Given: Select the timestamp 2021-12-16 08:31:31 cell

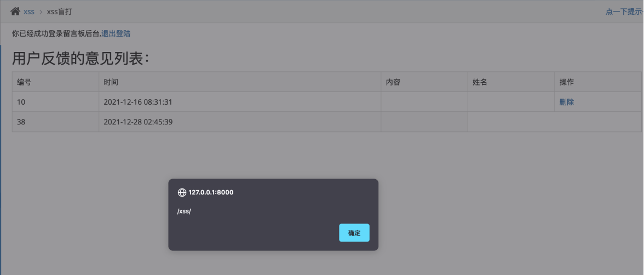Looking at the screenshot, I should pyautogui.click(x=240, y=102).
